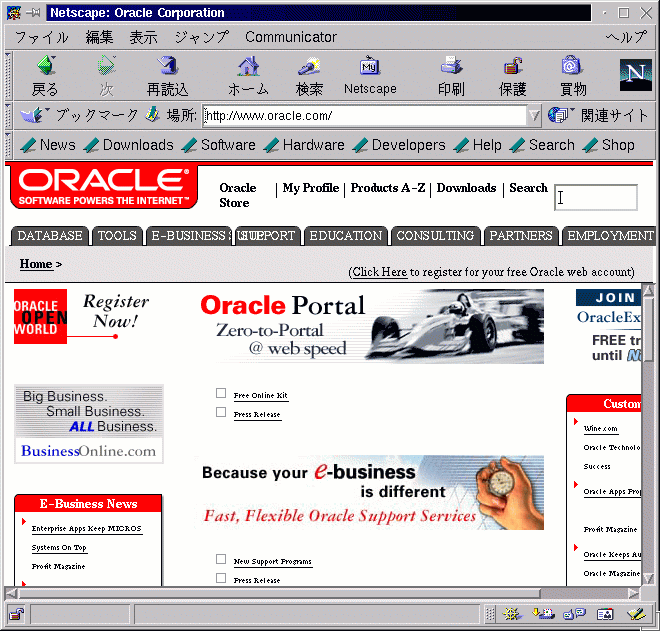Screen dimensions: 660x631
Task: Open the Products A-Z link
Action: tap(388, 188)
